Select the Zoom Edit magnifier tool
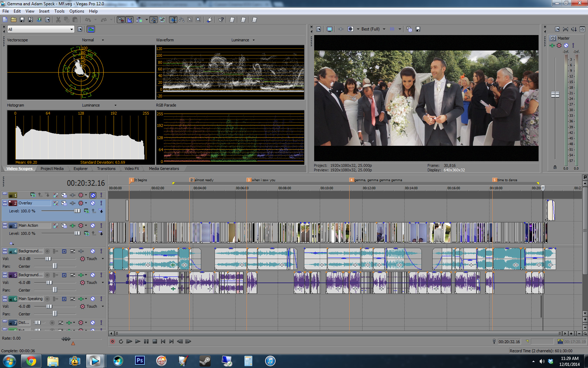The width and height of the screenshot is (588, 368). tap(198, 20)
